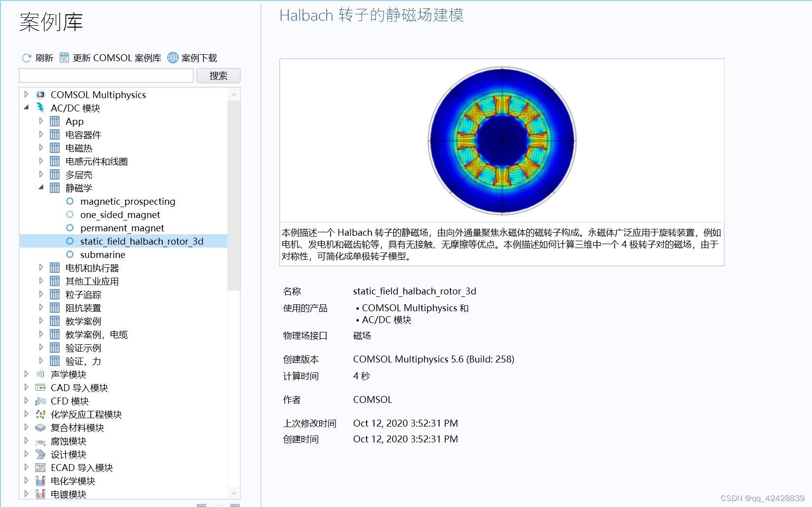Expand the 阻抗装置 folder arrow
The image size is (812, 507).
coord(41,307)
